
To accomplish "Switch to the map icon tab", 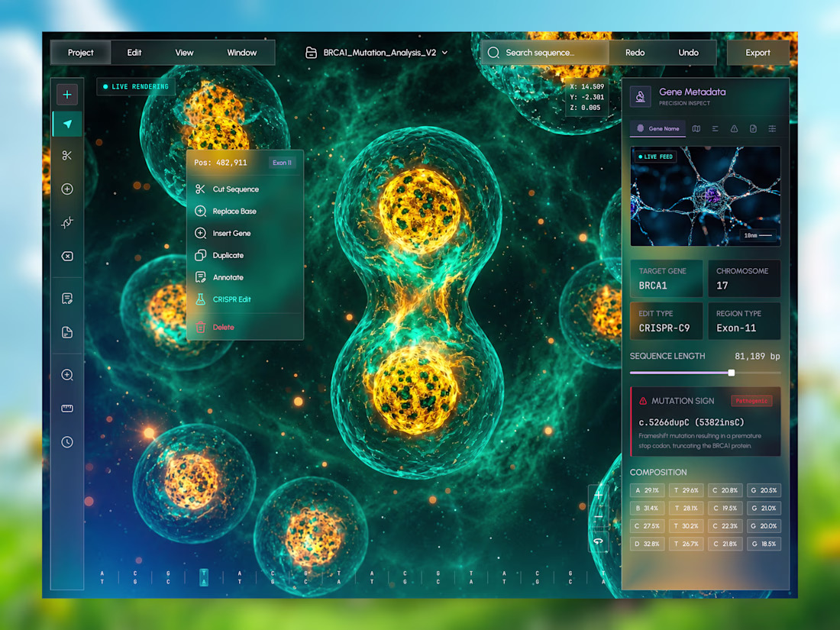I will point(696,128).
